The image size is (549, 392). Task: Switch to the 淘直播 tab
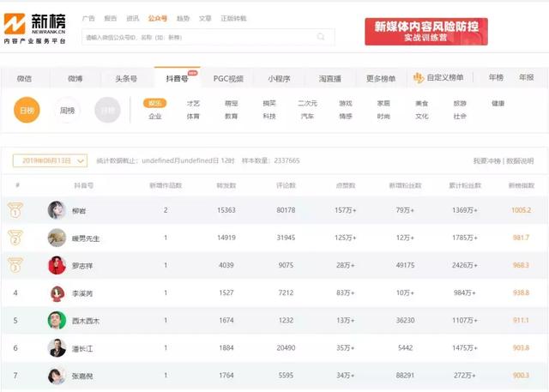click(x=329, y=78)
